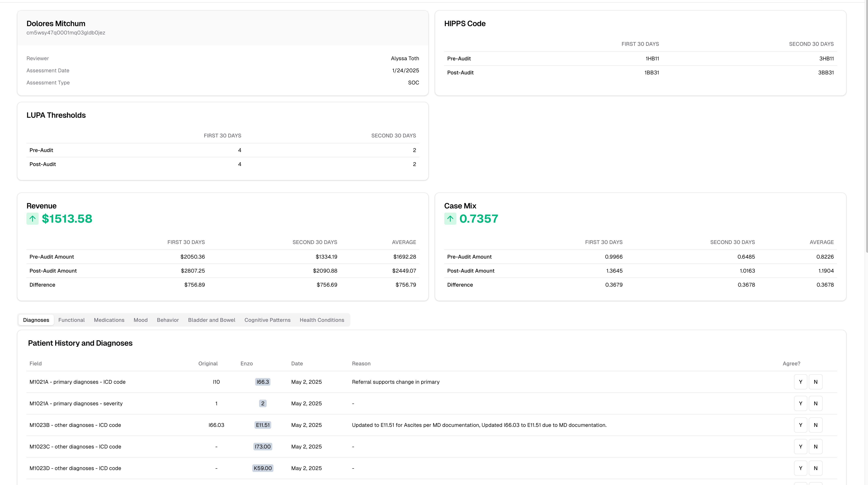Viewport: 868px width, 485px height.
Task: Go to Bladder and Bowel tab
Action: (211, 320)
